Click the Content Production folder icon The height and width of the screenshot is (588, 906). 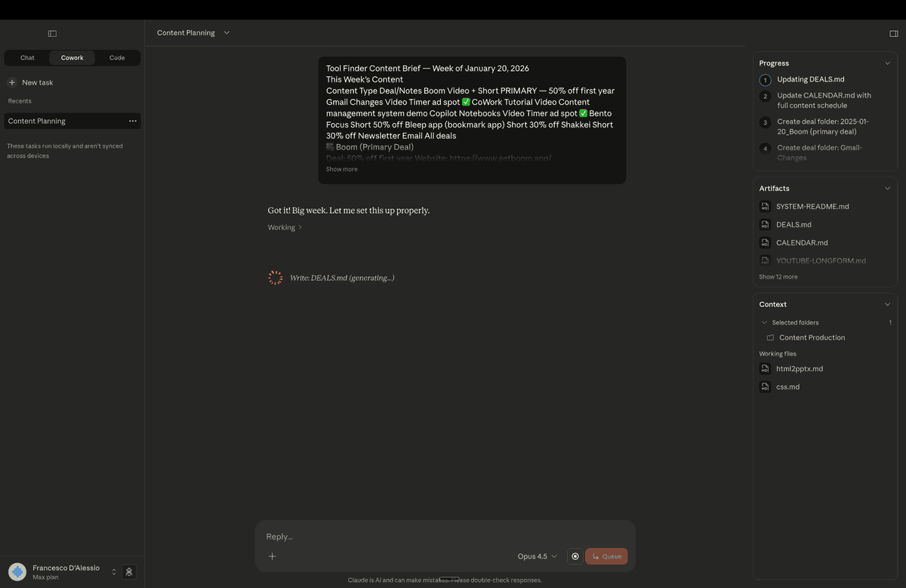pyautogui.click(x=770, y=337)
